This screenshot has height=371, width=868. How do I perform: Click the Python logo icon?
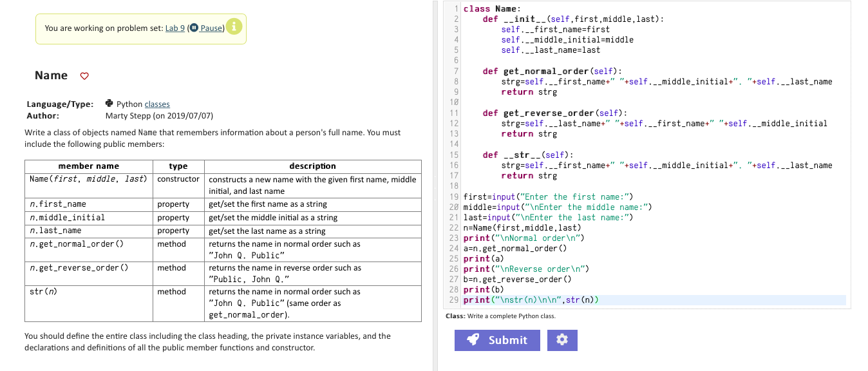point(109,104)
